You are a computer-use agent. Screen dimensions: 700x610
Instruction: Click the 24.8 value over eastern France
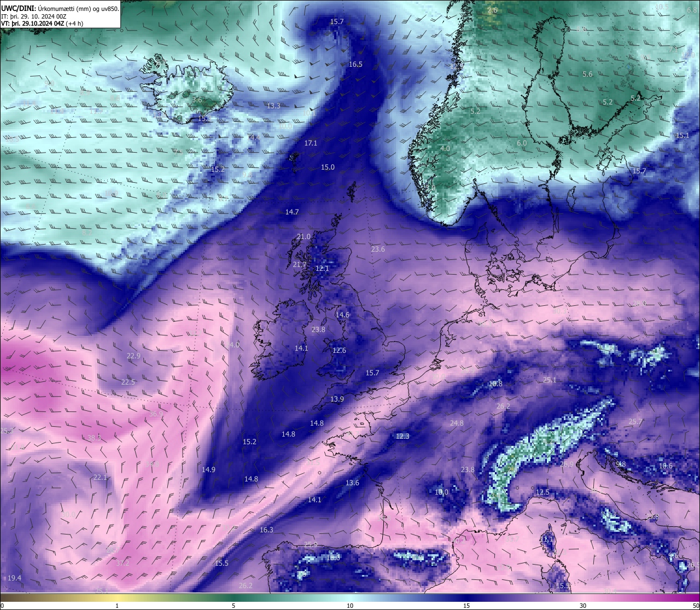click(x=457, y=423)
